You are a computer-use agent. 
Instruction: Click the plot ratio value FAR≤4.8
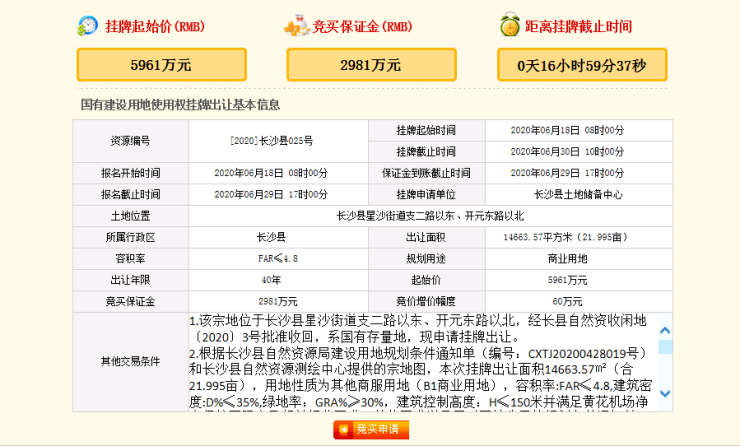click(278, 259)
